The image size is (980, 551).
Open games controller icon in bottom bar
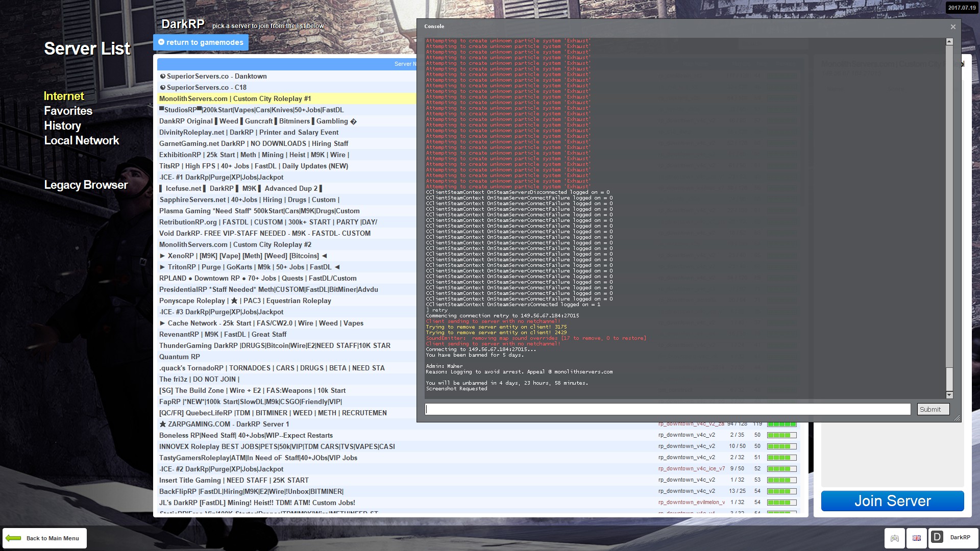895,538
